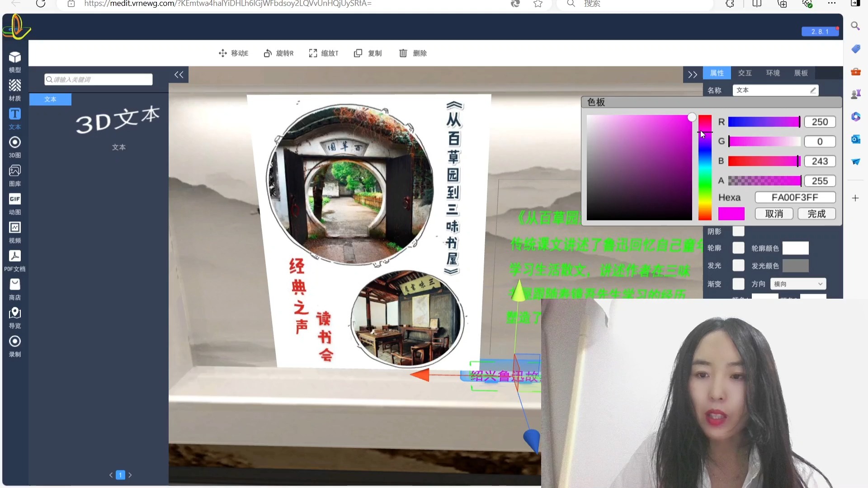This screenshot has width=868, height=488.
Task: Activate the 旋转R rotate tool
Action: click(x=278, y=53)
